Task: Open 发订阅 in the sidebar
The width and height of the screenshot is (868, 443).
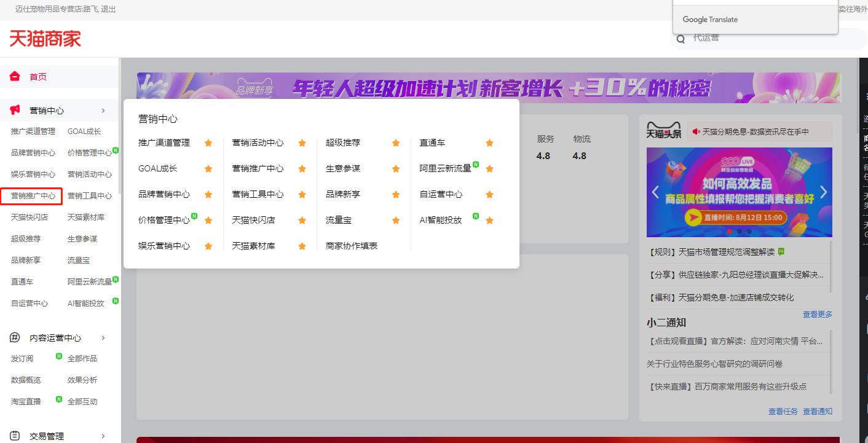Action: (22, 359)
